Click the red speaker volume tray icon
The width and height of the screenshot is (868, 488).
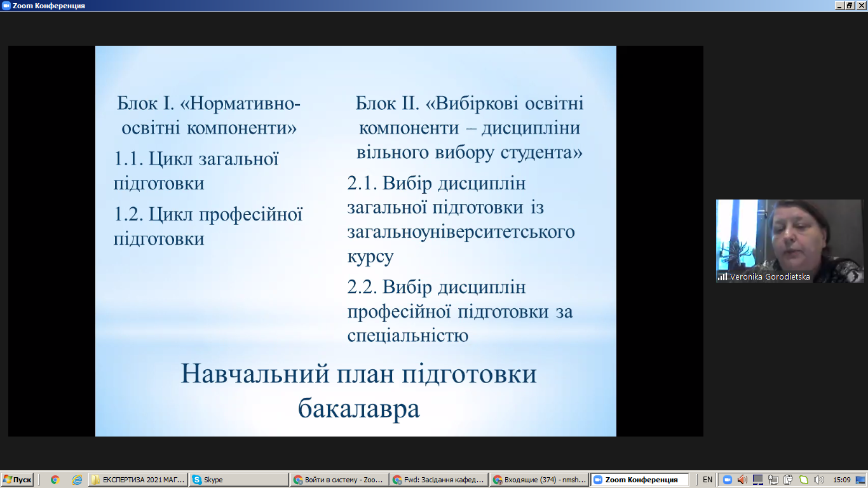(x=742, y=480)
